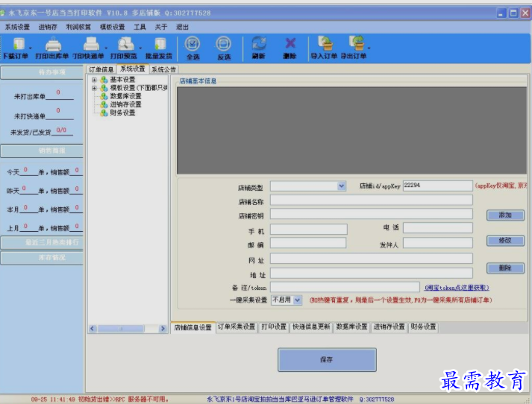This screenshot has height=404, width=532.
Task: Select 财务设置 in the tree
Action: 122,113
